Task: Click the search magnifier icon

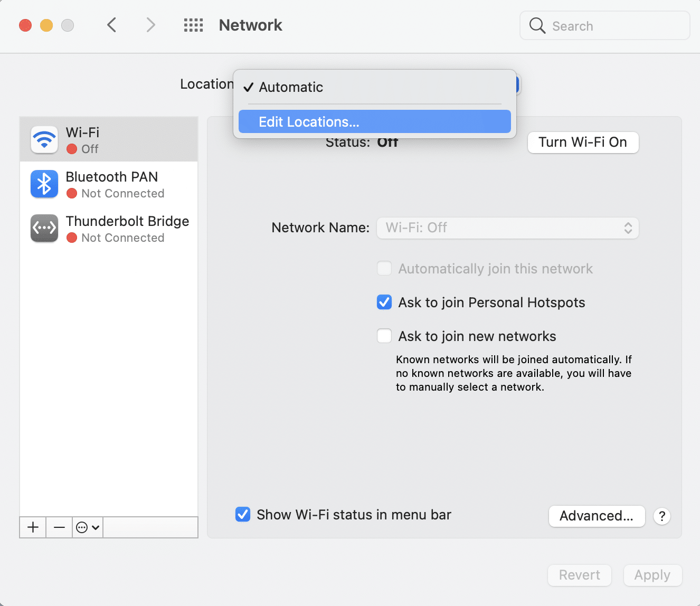Action: 537,25
